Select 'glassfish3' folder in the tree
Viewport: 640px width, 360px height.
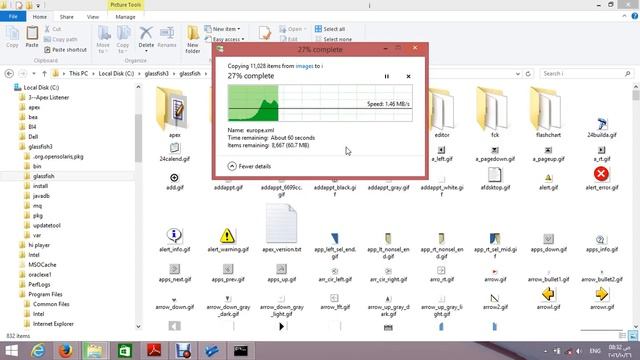coord(40,147)
